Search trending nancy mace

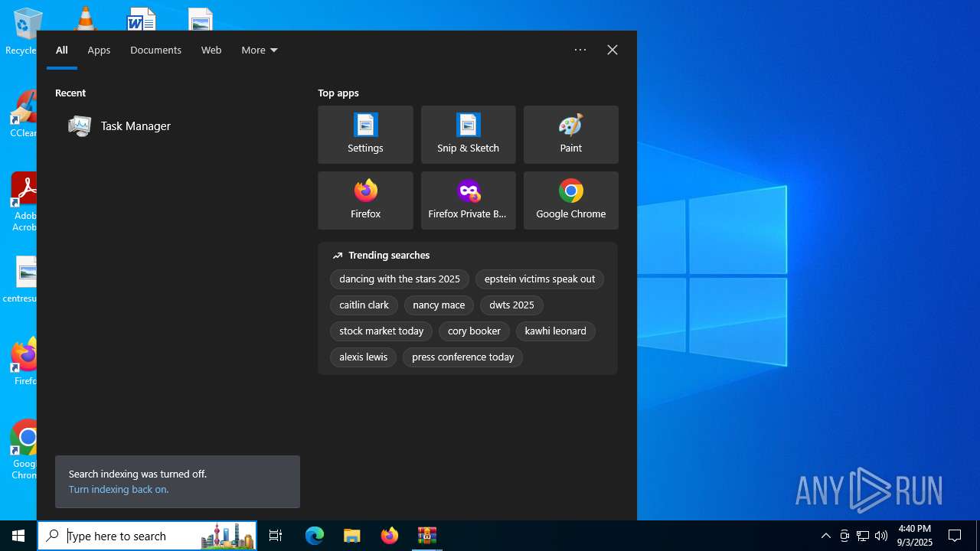click(x=439, y=305)
